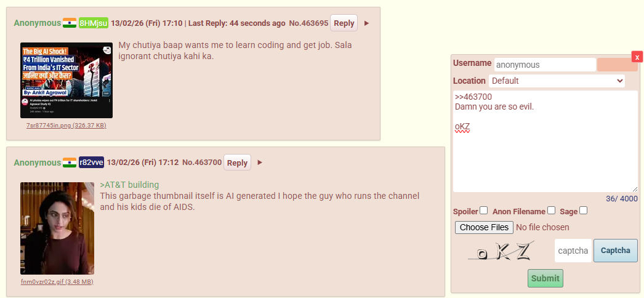Click the oKZ captcha image
Screen dimensions: 644x298
pyautogui.click(x=501, y=251)
